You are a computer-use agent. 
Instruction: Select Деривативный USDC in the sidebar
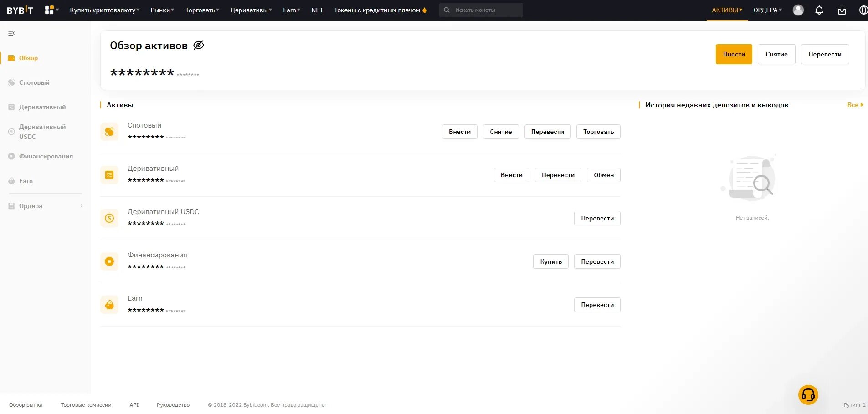[x=42, y=132]
